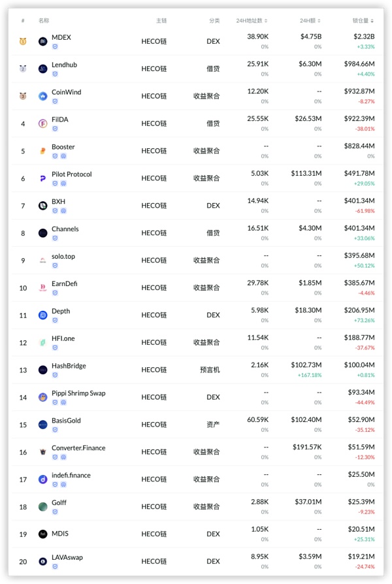This screenshot has height=584, width=392.
Task: Click Lendhub locked value $984.66M
Action: tap(359, 63)
